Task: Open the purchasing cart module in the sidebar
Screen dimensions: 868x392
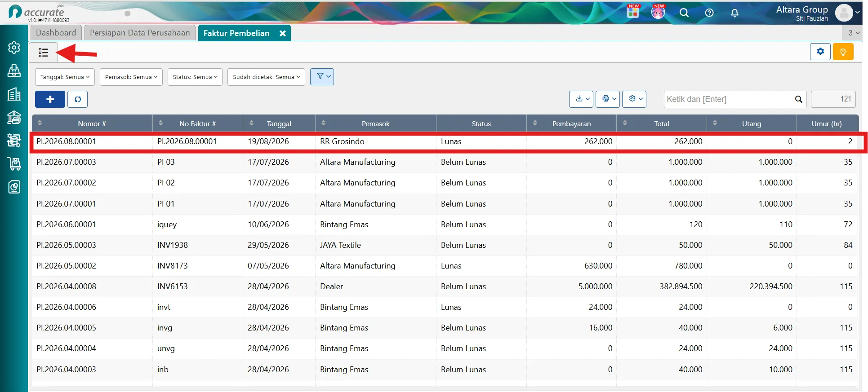Action: pyautogui.click(x=14, y=163)
